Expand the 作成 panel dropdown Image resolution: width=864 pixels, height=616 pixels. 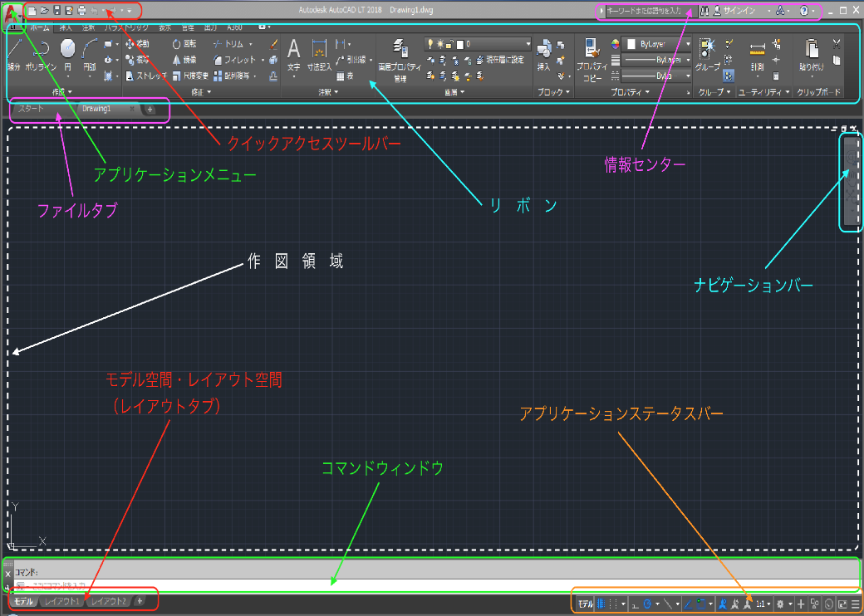click(61, 92)
